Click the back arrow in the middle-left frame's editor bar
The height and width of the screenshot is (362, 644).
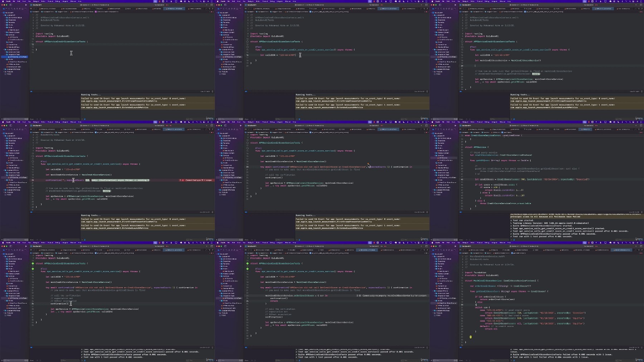click(34, 129)
